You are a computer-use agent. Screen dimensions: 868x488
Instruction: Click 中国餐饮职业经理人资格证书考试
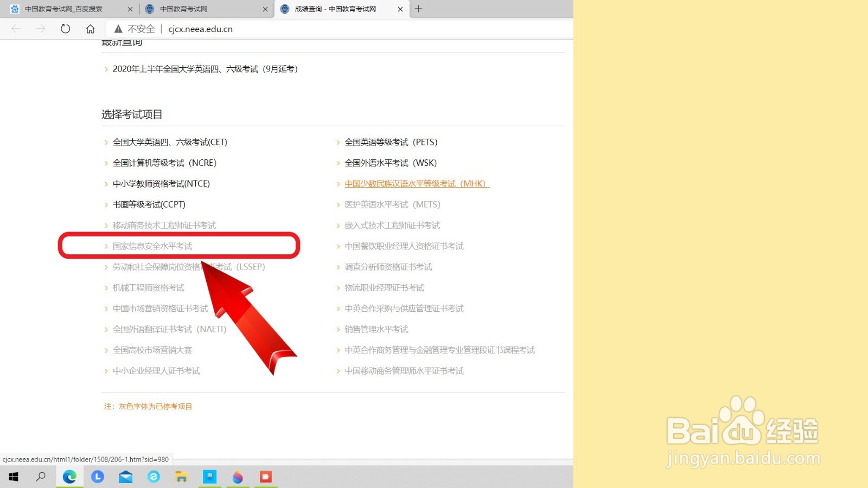coord(404,246)
